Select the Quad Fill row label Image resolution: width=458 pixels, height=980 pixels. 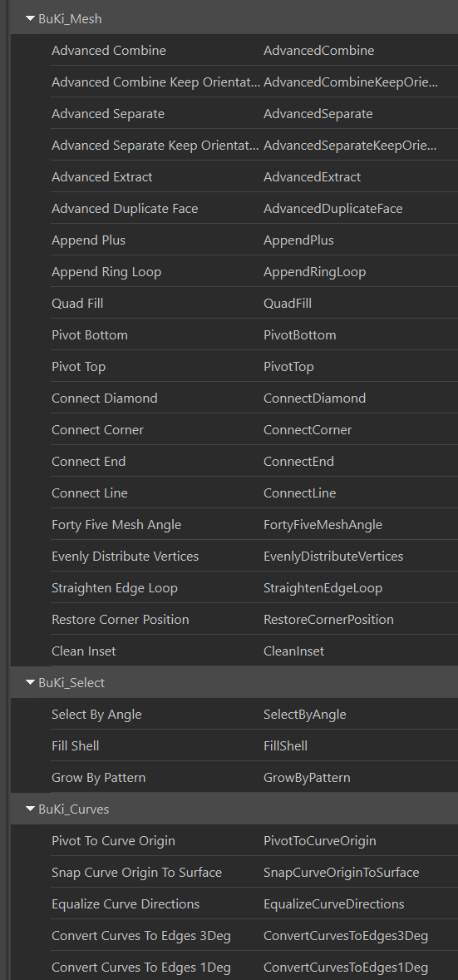77,303
